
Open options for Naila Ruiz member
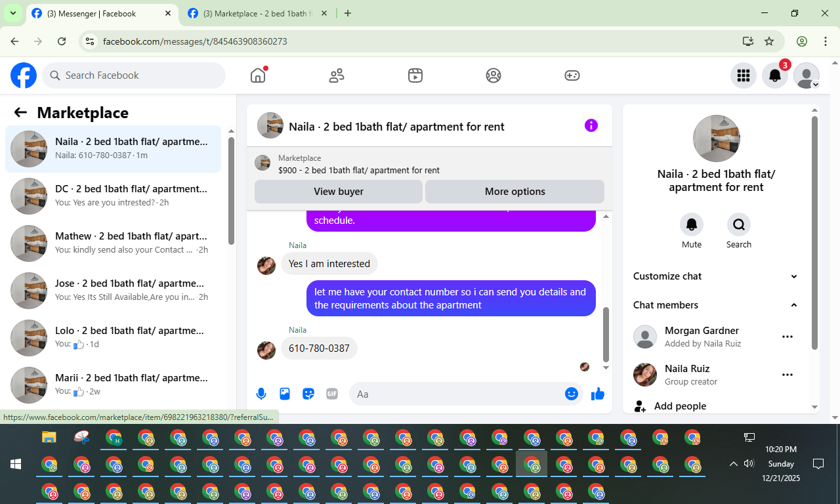coord(787,375)
